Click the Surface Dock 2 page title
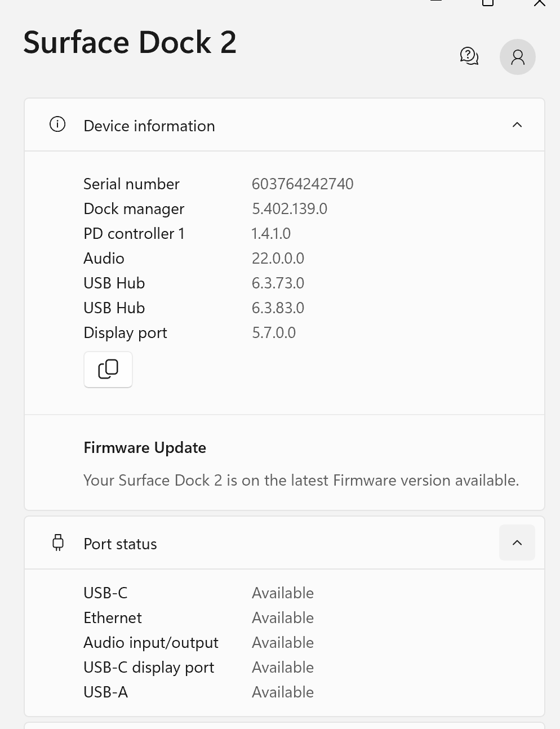The width and height of the screenshot is (560, 729). 130,42
